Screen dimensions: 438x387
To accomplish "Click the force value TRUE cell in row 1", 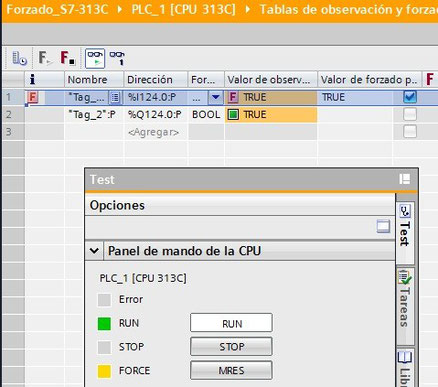I will pyautogui.click(x=355, y=97).
